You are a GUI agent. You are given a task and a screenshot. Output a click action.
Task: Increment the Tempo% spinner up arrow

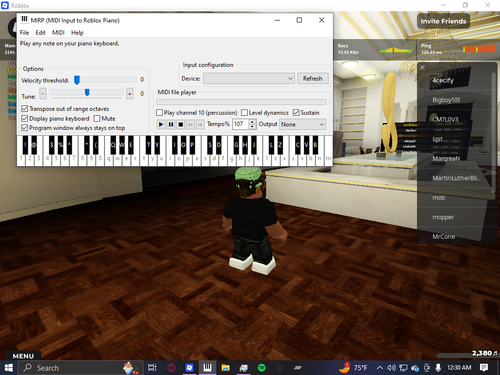coord(252,122)
